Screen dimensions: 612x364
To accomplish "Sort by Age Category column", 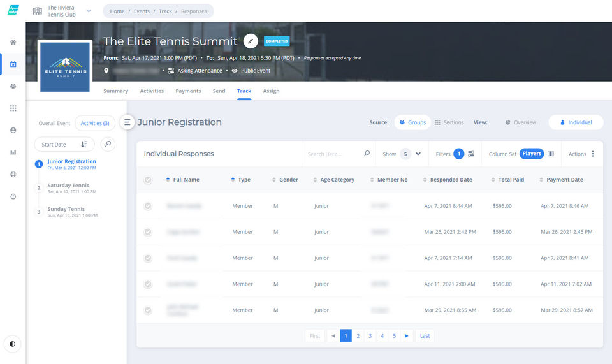I will pyautogui.click(x=333, y=180).
